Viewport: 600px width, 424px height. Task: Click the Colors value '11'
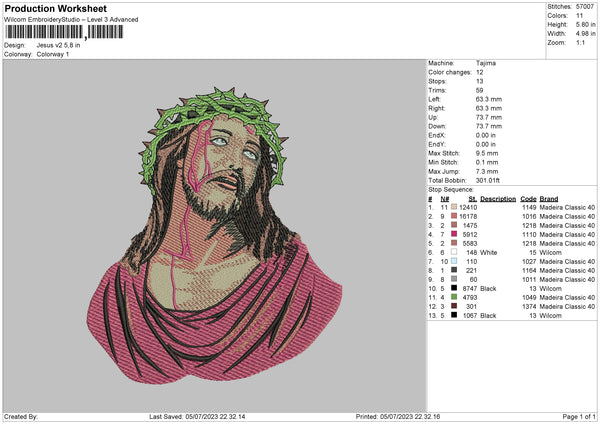[579, 16]
